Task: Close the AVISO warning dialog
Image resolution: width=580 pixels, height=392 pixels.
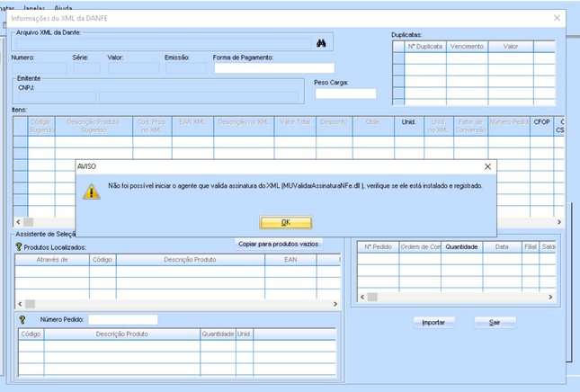Action: 487,167
